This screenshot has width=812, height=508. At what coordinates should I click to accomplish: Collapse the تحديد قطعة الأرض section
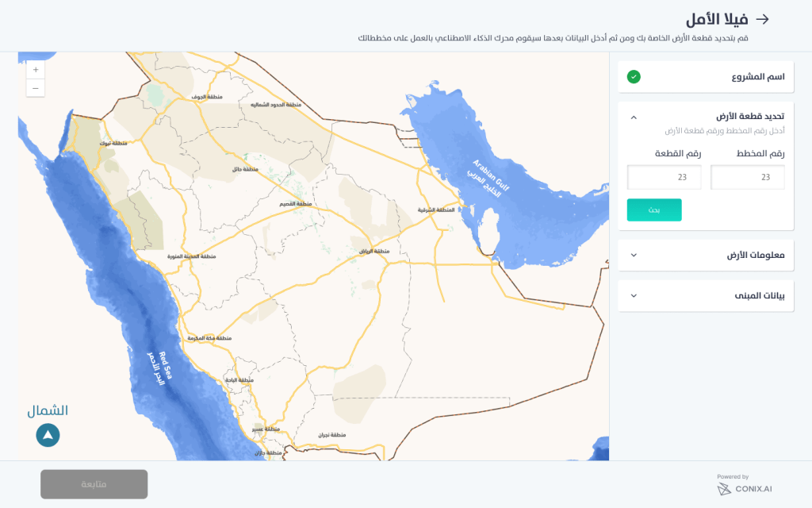[x=634, y=117]
